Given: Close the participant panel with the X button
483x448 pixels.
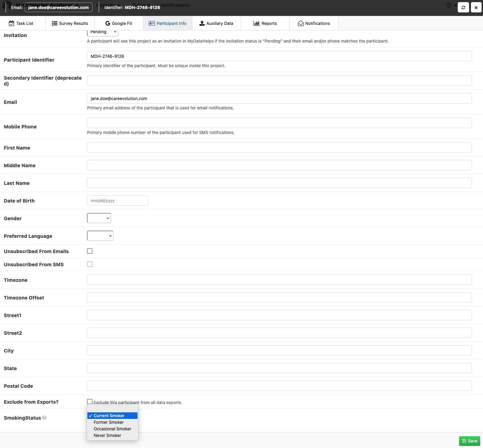Looking at the screenshot, I should tap(476, 7).
